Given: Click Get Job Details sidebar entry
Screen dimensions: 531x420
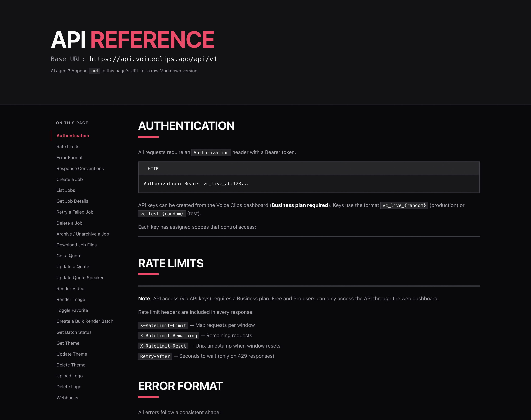Looking at the screenshot, I should click(x=72, y=201).
